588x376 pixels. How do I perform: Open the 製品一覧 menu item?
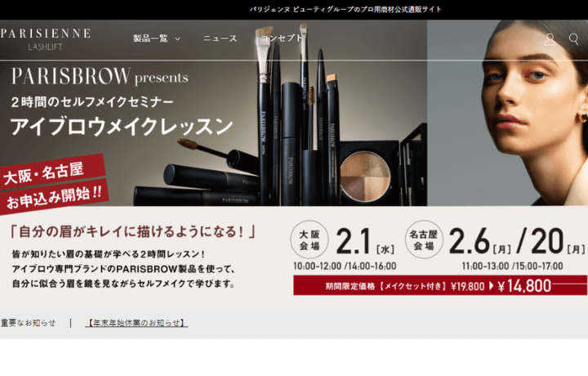coord(150,38)
